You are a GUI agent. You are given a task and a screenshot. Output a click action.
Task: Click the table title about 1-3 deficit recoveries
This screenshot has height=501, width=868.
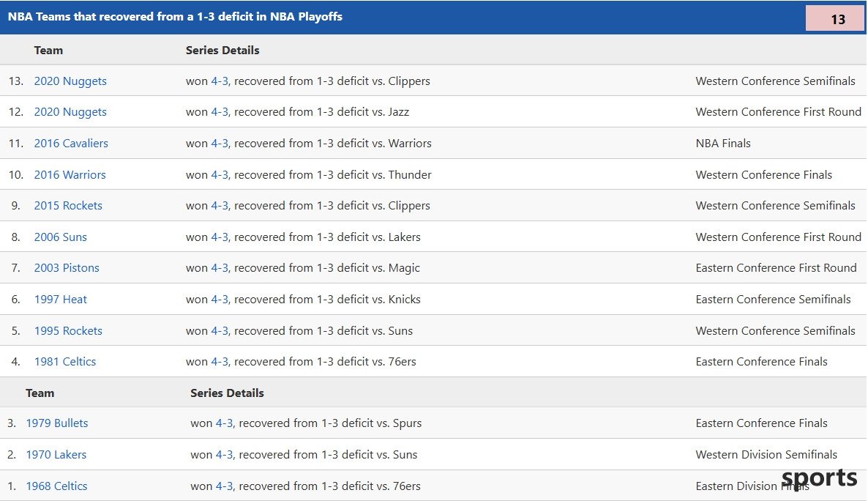click(x=175, y=17)
